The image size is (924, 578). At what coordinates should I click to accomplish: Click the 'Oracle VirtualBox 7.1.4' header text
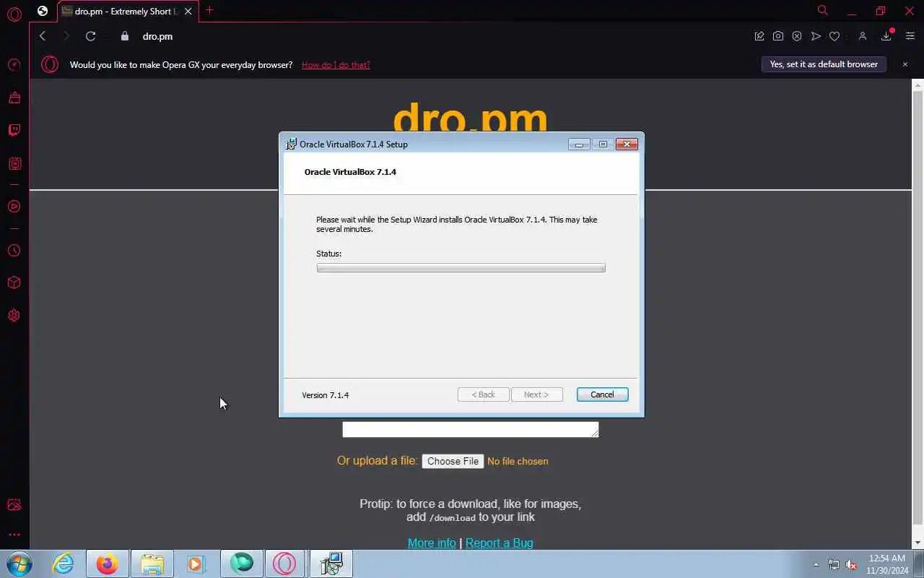pyautogui.click(x=350, y=172)
